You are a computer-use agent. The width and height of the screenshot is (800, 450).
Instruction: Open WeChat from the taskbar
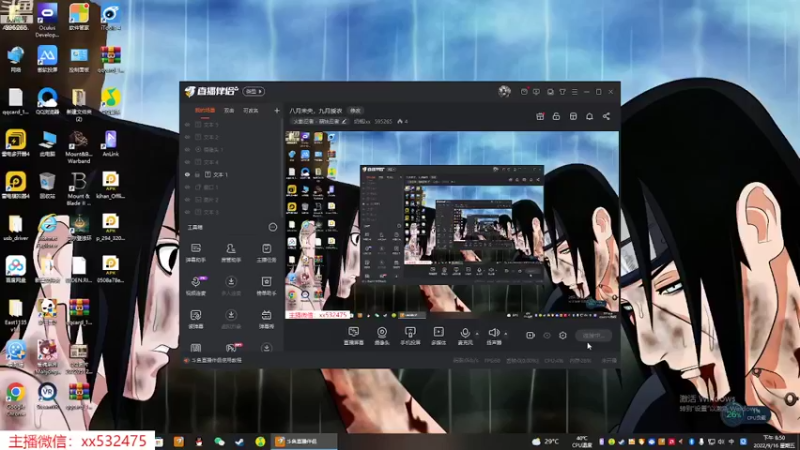tap(219, 441)
